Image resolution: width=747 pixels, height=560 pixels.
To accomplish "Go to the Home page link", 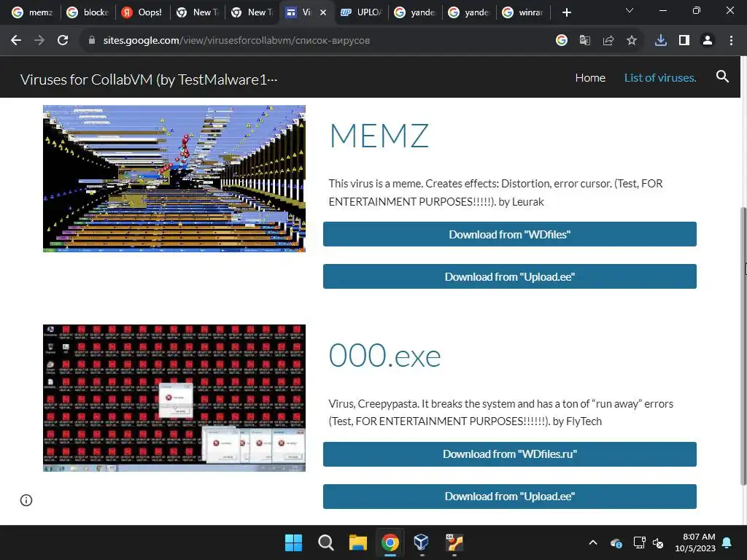I will point(589,77).
